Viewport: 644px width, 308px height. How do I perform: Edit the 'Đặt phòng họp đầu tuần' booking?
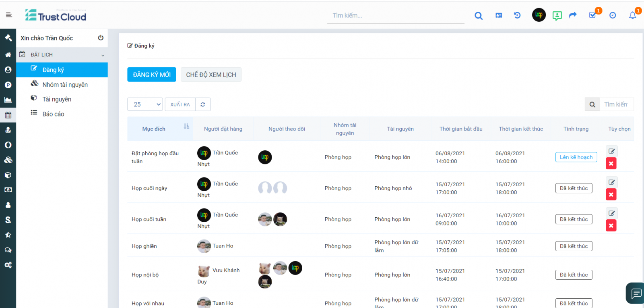point(611,151)
